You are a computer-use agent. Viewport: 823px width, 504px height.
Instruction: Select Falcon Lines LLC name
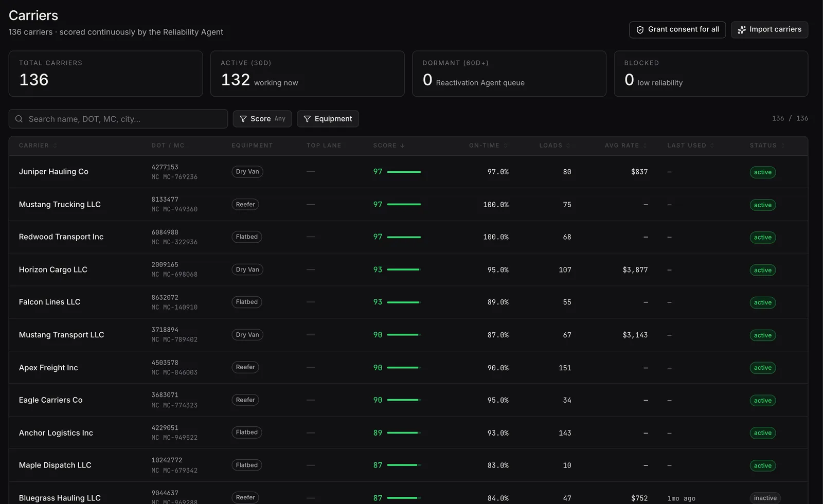49,302
